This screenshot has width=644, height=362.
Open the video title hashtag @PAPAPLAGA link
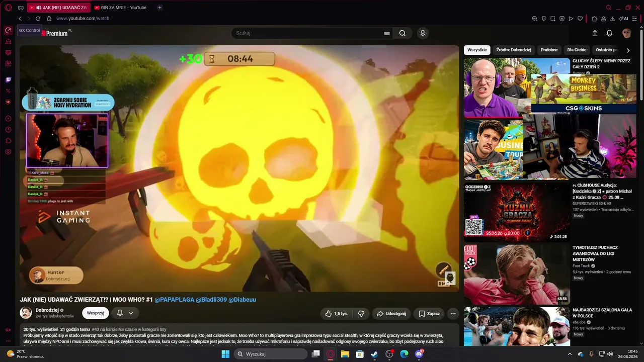pyautogui.click(x=174, y=300)
